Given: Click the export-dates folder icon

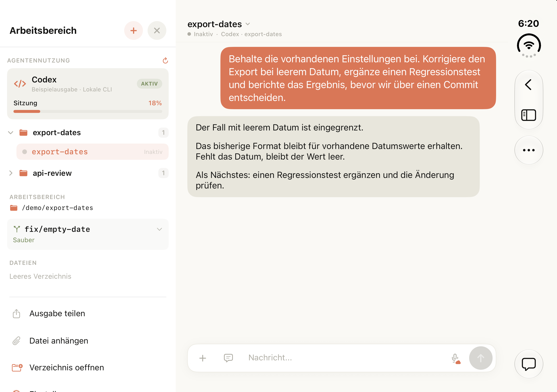Looking at the screenshot, I should (23, 133).
